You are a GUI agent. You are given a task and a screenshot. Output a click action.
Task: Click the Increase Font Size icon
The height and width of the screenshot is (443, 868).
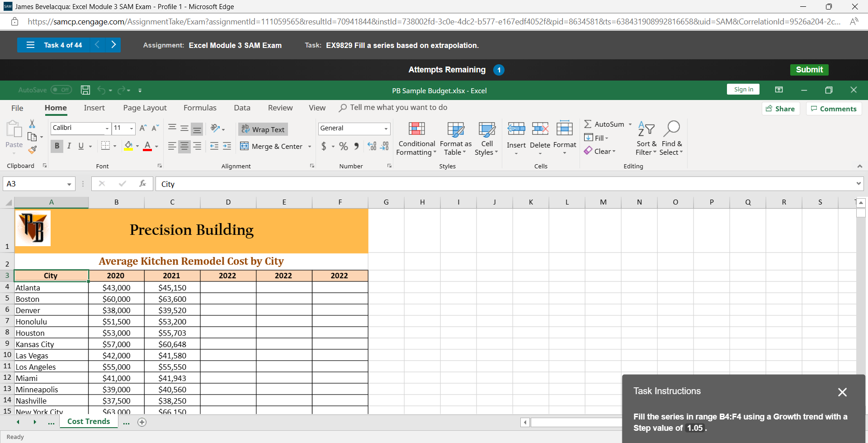pyautogui.click(x=143, y=128)
